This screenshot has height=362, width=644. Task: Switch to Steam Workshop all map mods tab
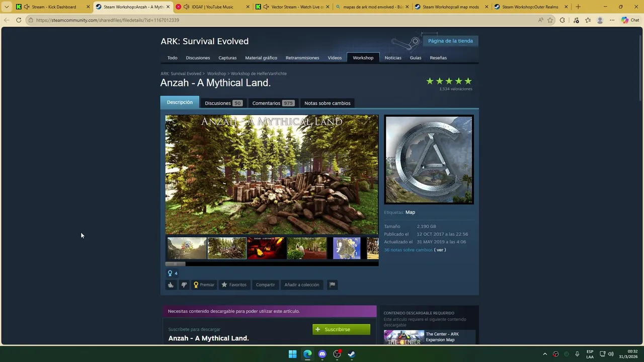[x=451, y=7]
